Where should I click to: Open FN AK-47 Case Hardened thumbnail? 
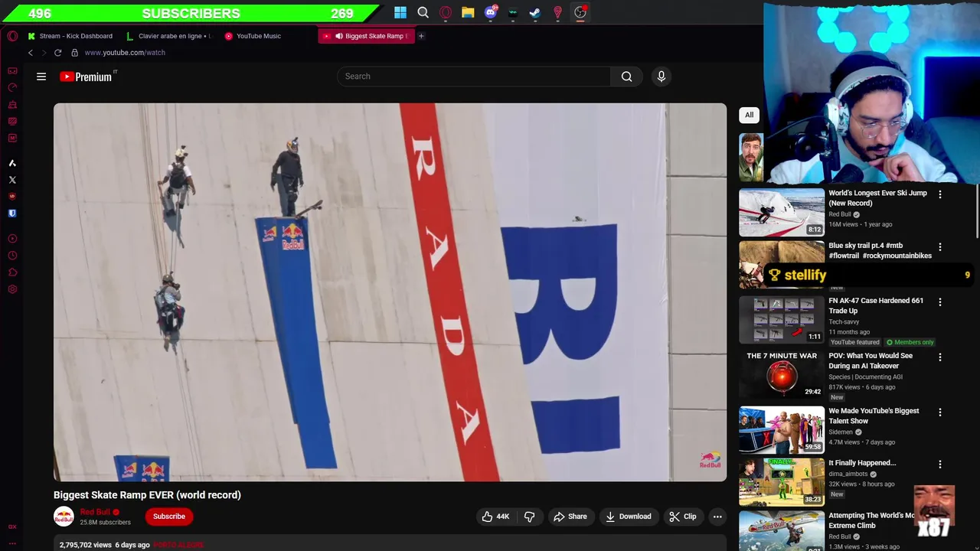tap(782, 320)
